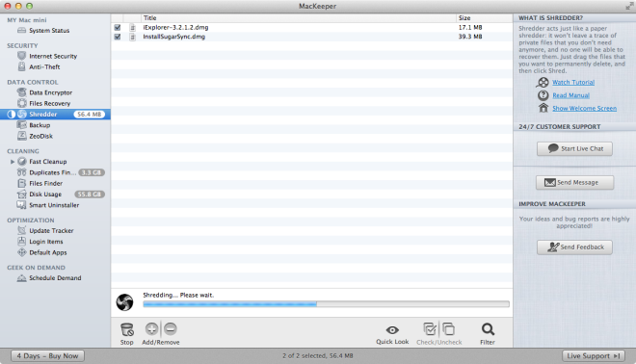636x364 pixels.
Task: Click the Send Feedback button
Action: [x=574, y=247]
